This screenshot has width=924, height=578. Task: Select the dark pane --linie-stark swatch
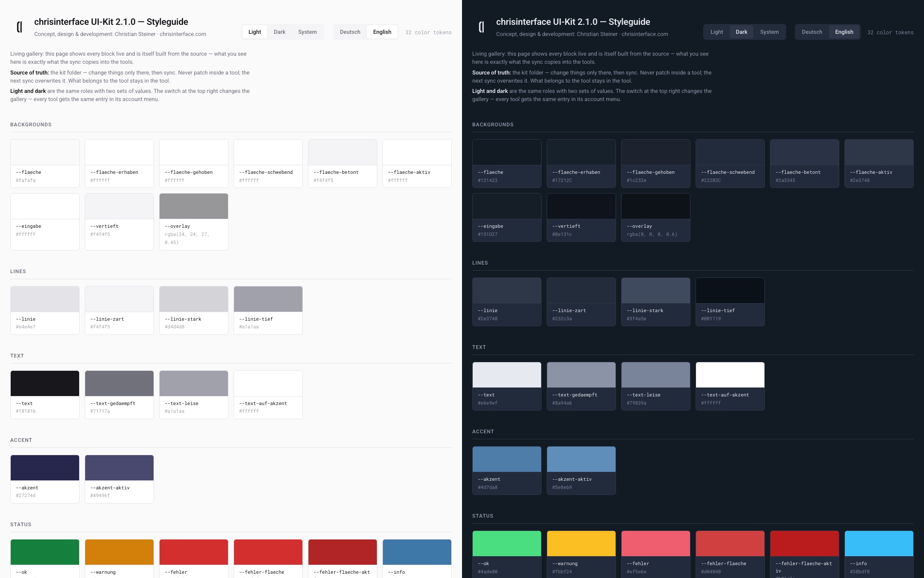click(656, 291)
